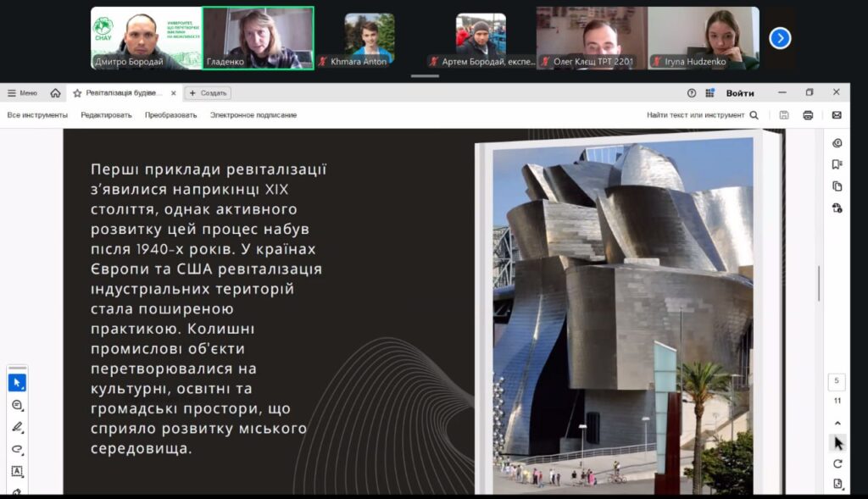Pick the freehand draw loop tool
Image resolution: width=868 pixels, height=499 pixels.
pyautogui.click(x=17, y=449)
